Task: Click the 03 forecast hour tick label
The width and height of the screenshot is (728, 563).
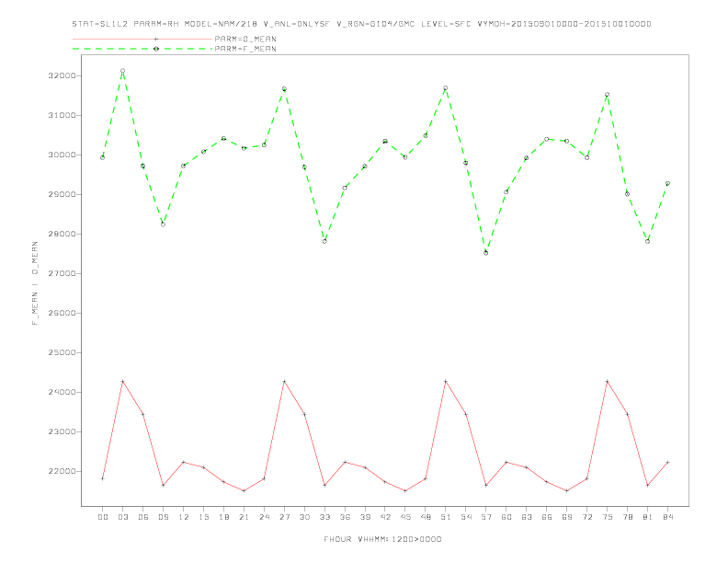Action: [x=122, y=517]
